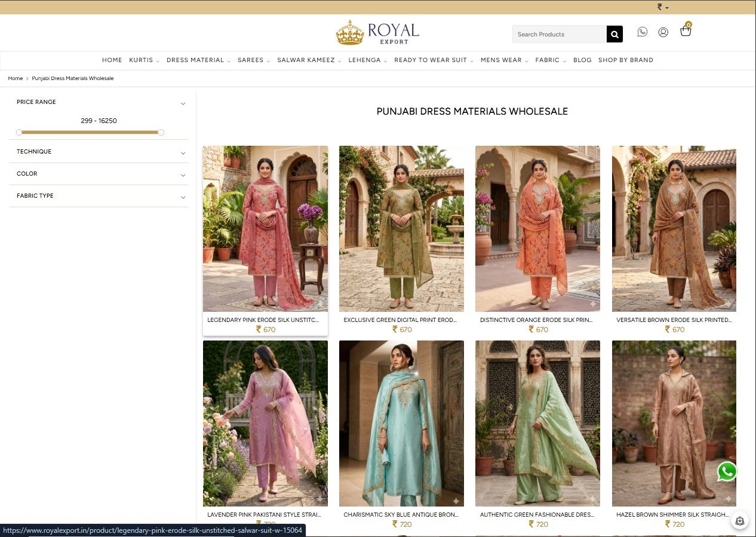The image size is (756, 537).
Task: Open Charismatic Sky Blue product image
Action: [401, 424]
